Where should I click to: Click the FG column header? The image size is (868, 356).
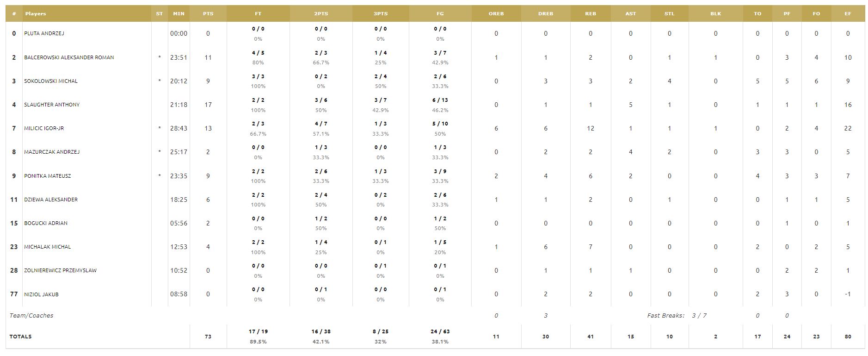(440, 14)
